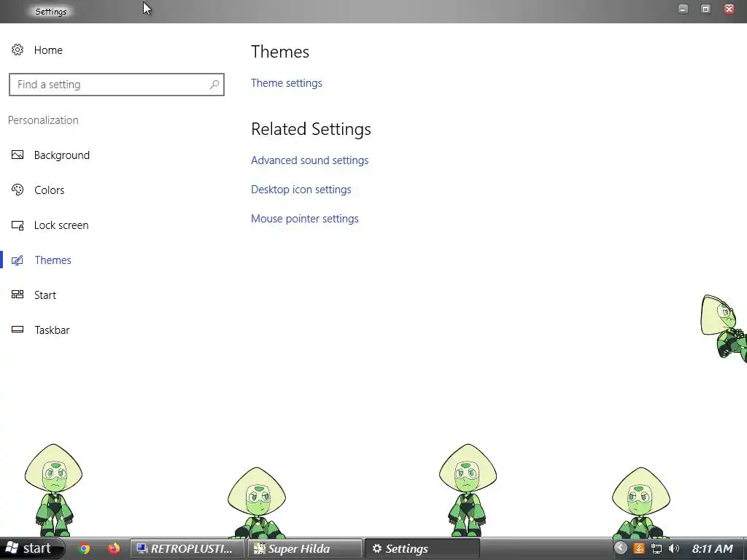Minimize the Settings window
Screen dimensions: 747x560
point(683,9)
